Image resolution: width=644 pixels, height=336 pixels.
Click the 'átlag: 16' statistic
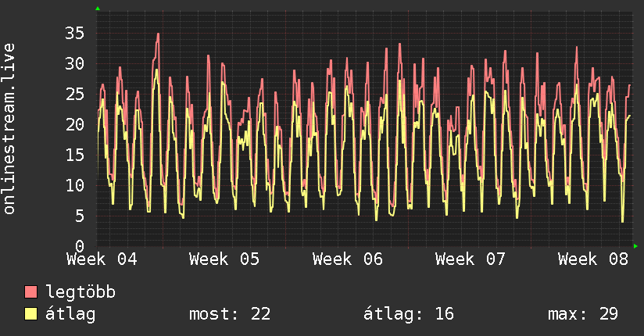409,314
